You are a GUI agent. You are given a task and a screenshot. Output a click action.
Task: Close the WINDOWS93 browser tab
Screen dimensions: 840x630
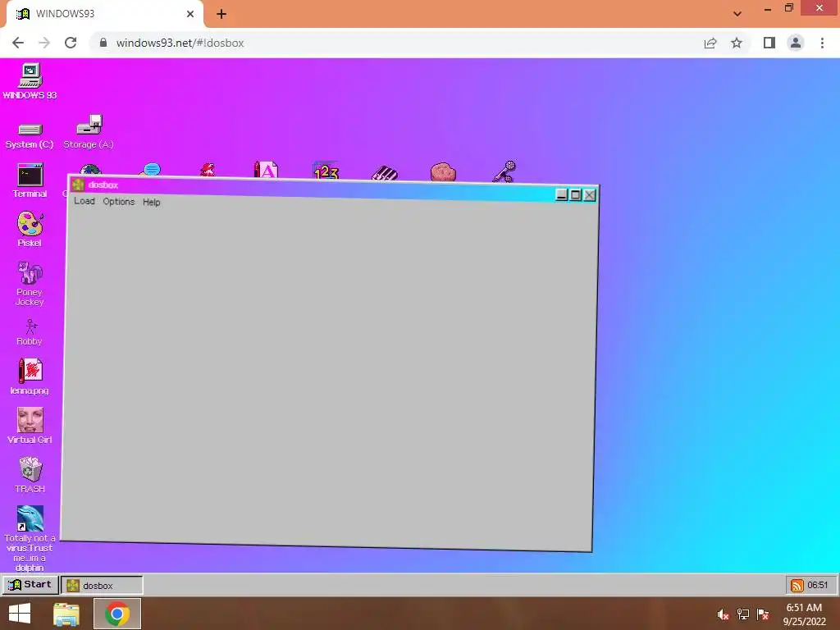click(190, 14)
